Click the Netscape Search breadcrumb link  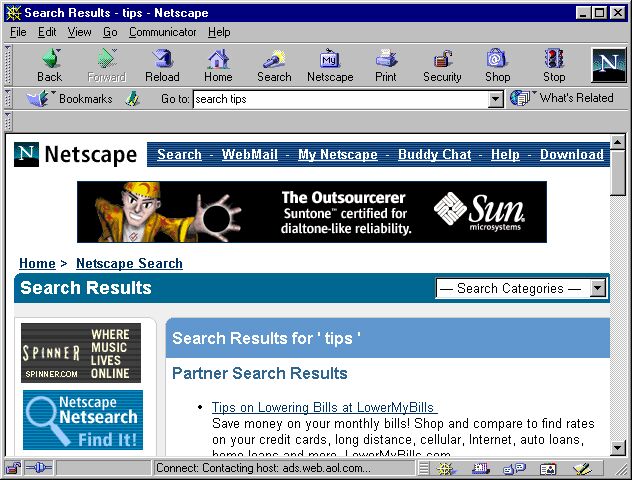pos(129,264)
